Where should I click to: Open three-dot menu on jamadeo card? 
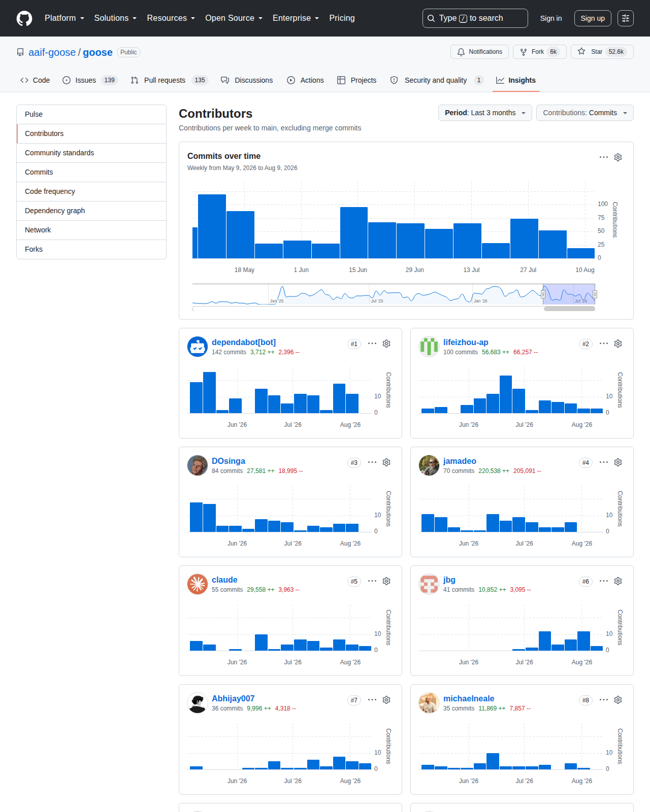point(604,462)
